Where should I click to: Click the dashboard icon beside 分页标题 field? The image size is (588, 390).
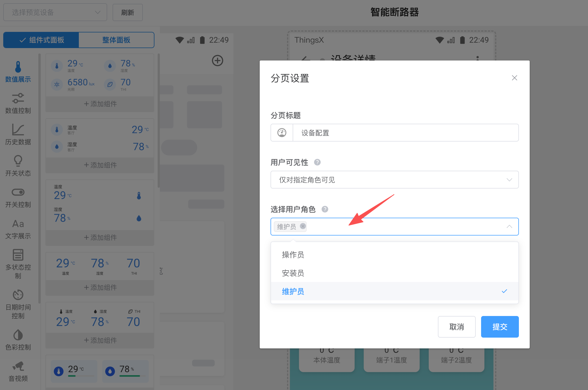point(282,133)
